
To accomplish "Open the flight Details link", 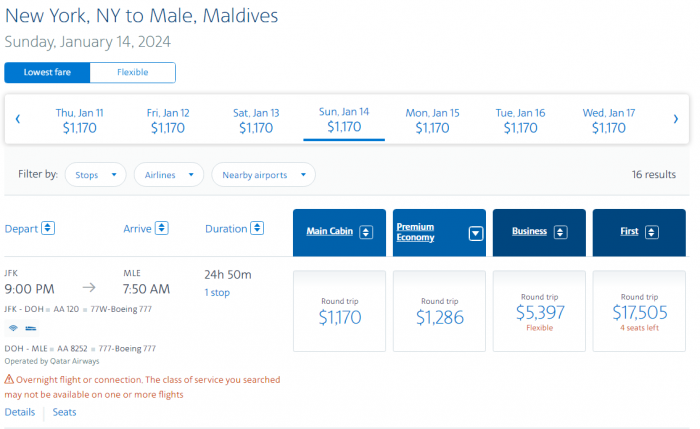I will click(x=20, y=412).
